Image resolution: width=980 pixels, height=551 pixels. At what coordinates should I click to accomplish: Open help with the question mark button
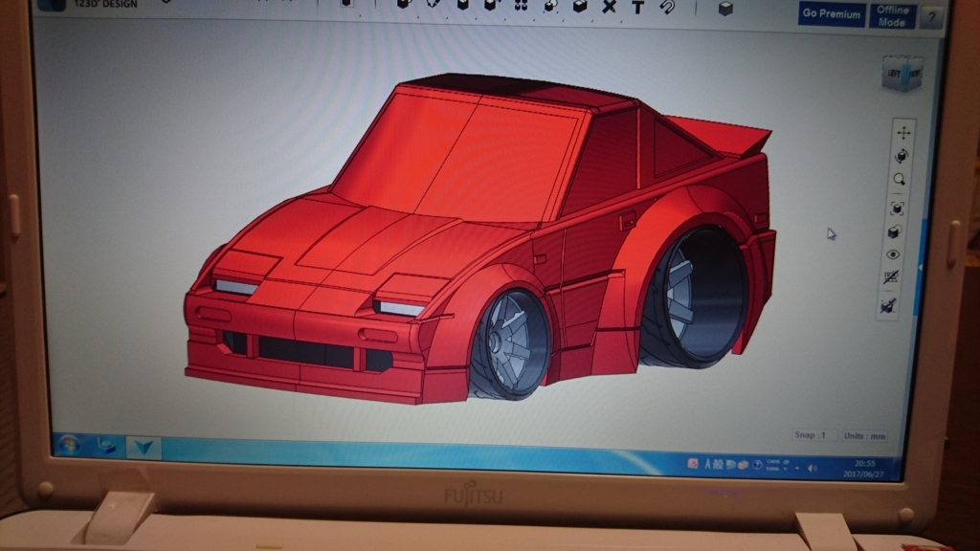pyautogui.click(x=931, y=17)
